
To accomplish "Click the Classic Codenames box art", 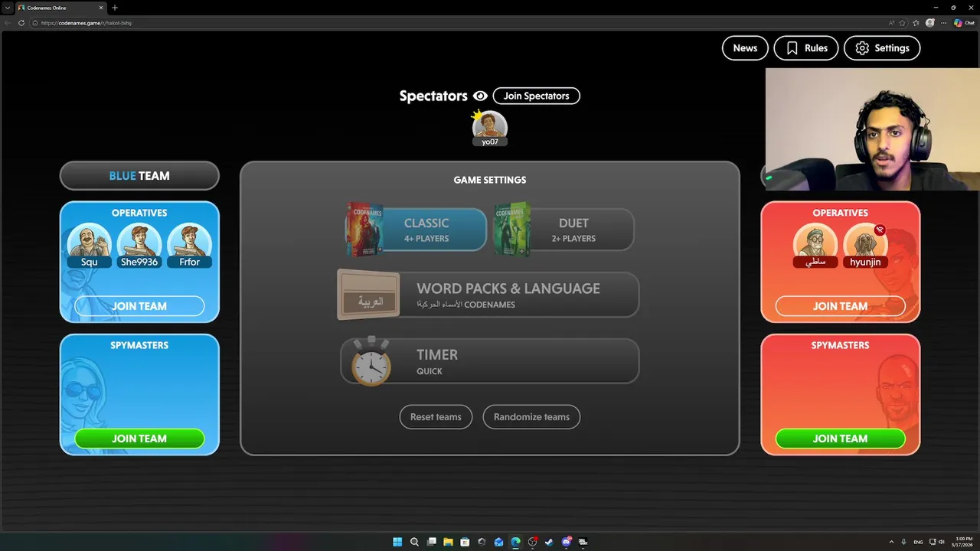I will click(x=364, y=229).
